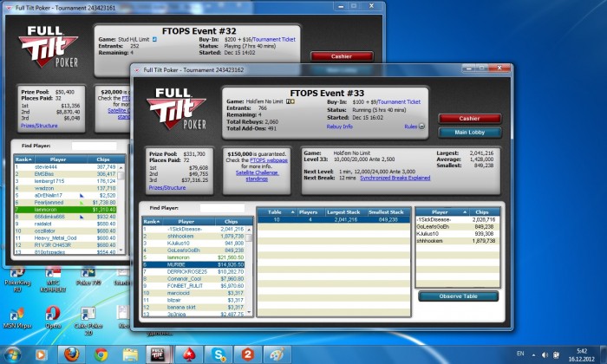Image resolution: width=607 pixels, height=364 pixels.
Task: Open the Paint palette taskbar icon
Action: click(277, 354)
